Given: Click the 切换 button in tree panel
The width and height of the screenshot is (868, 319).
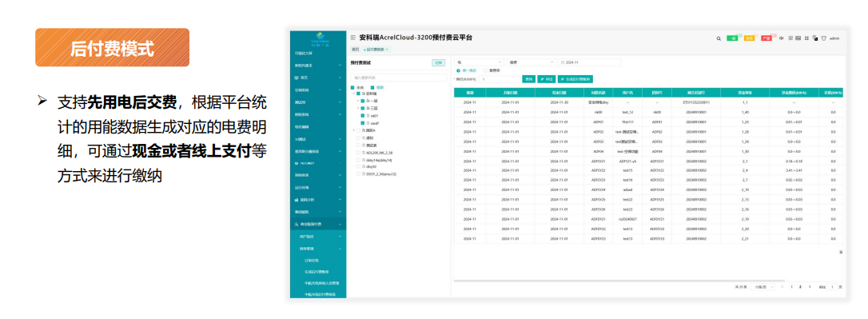Looking at the screenshot, I should coord(439,62).
